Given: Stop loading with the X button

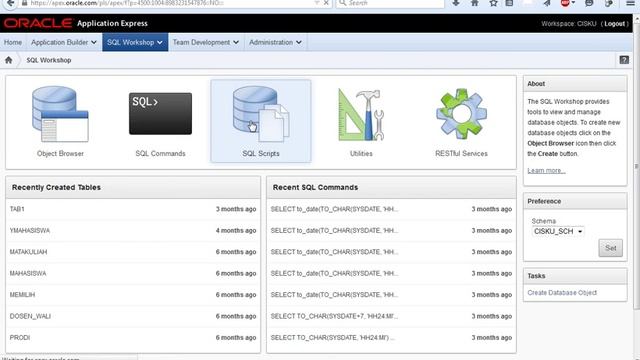Looking at the screenshot, I should 326,3.
